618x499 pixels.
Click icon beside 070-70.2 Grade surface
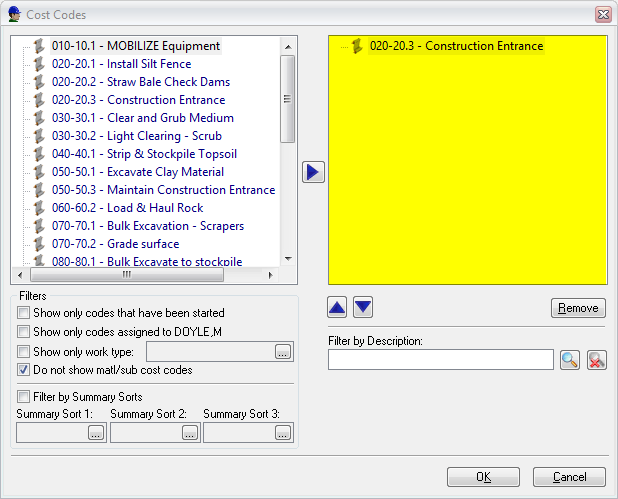(x=39, y=244)
